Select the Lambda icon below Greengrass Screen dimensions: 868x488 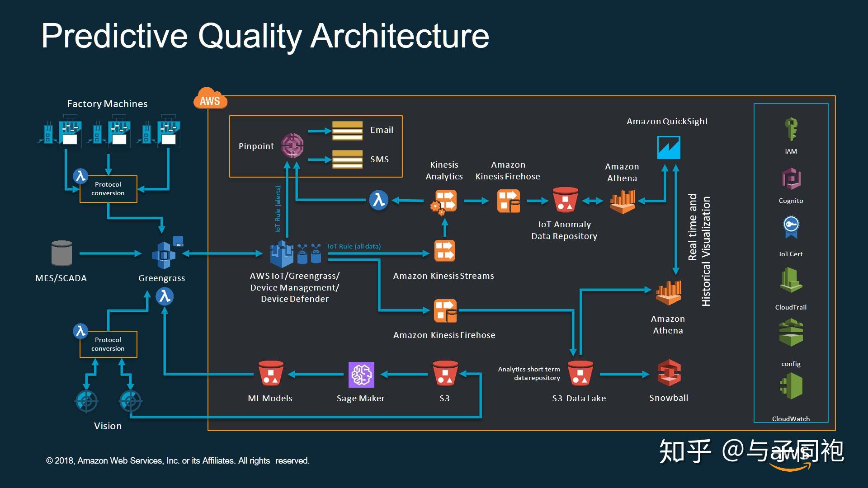[x=165, y=297]
